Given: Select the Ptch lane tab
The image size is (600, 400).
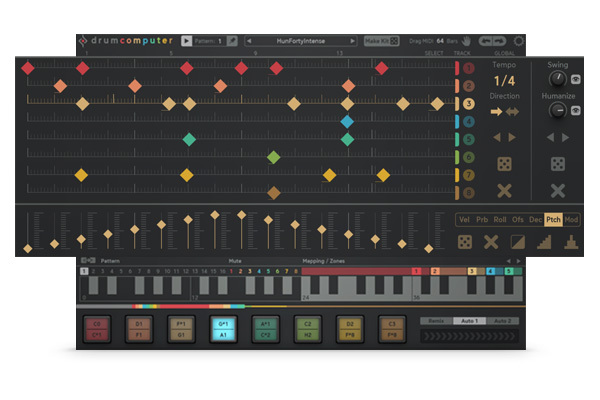Looking at the screenshot, I should click(553, 220).
